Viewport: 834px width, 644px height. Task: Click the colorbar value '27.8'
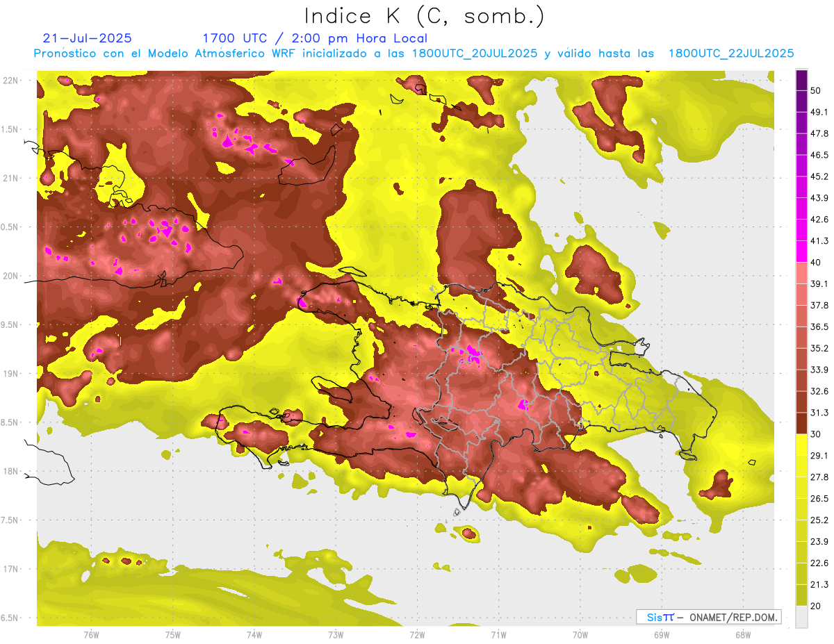819,477
